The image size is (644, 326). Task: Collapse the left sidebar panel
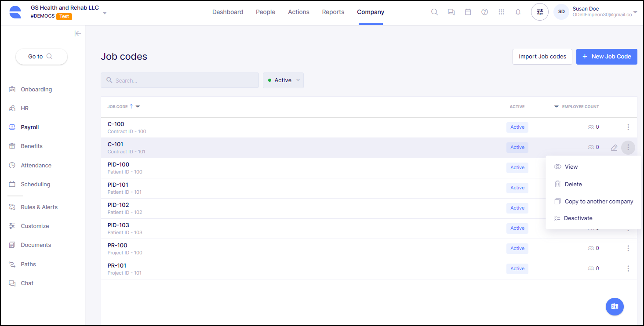point(77,33)
